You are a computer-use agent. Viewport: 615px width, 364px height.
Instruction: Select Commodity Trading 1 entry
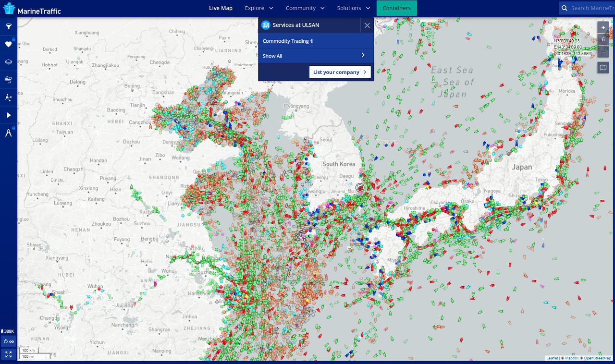click(x=316, y=41)
